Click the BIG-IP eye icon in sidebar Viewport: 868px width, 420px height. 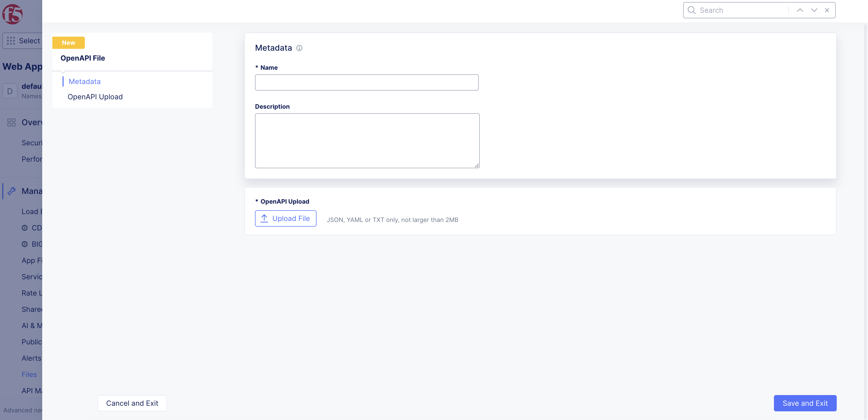click(25, 244)
